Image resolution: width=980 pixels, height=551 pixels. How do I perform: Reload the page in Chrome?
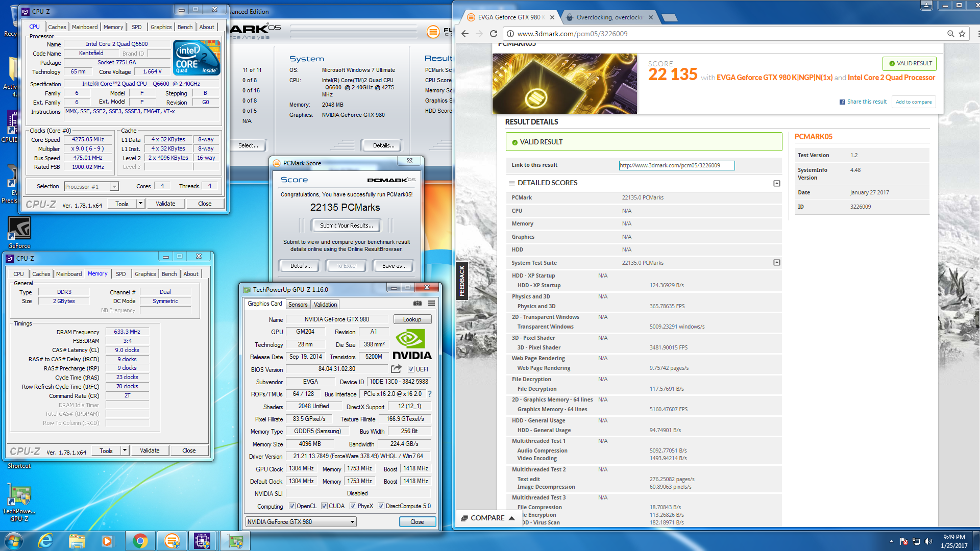click(x=493, y=34)
